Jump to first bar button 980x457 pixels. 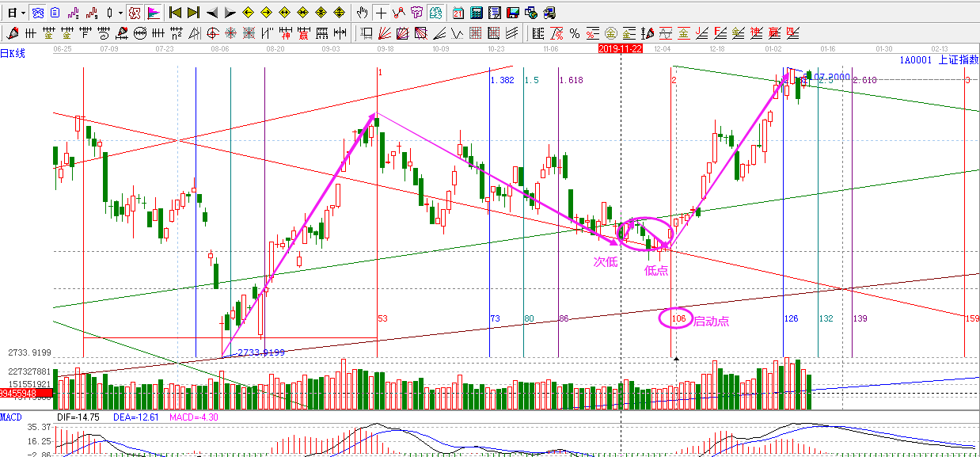click(x=176, y=13)
